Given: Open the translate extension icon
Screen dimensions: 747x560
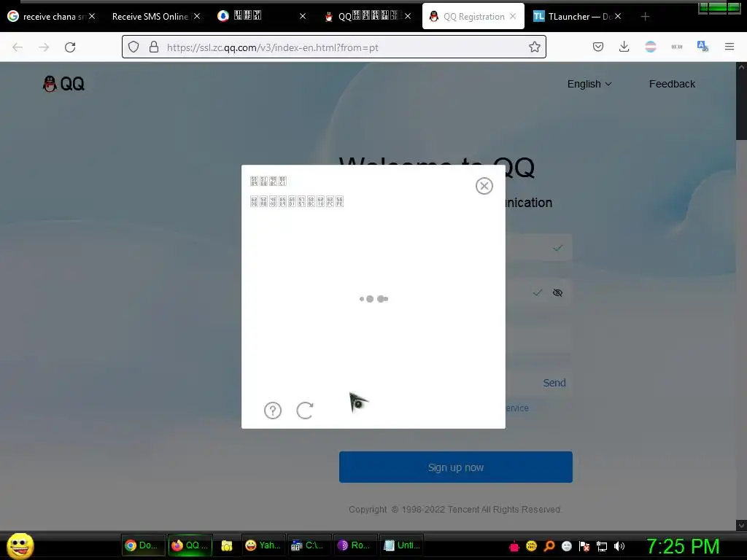Looking at the screenshot, I should [x=703, y=47].
